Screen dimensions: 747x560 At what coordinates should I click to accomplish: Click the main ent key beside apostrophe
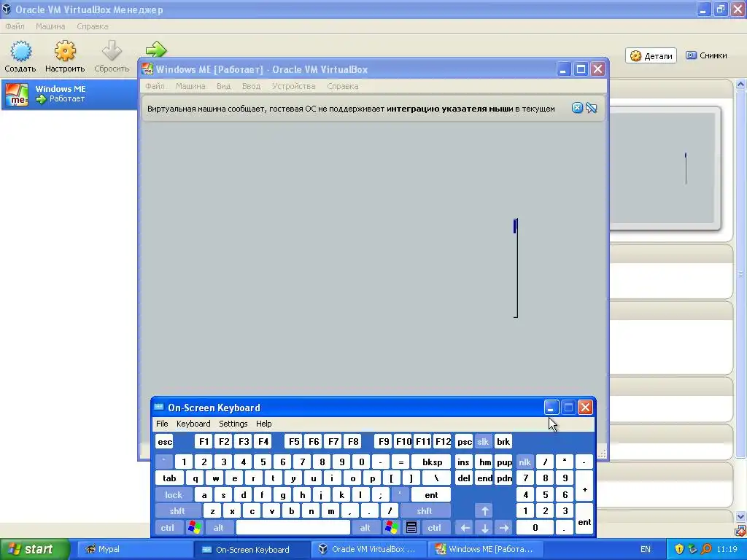(431, 495)
